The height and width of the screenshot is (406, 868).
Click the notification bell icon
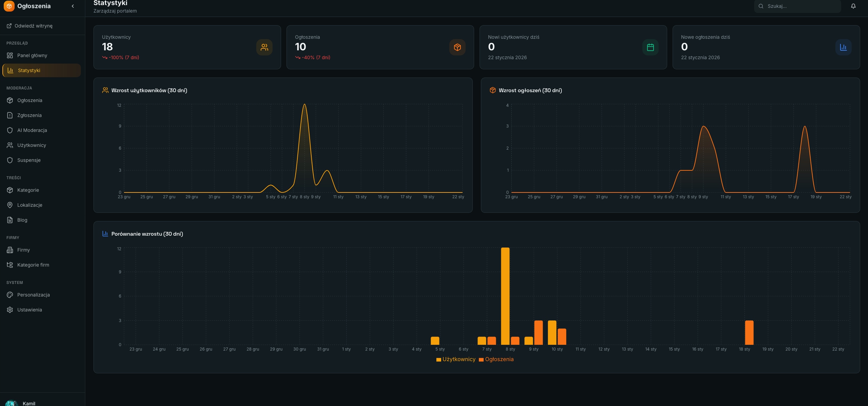(x=853, y=6)
